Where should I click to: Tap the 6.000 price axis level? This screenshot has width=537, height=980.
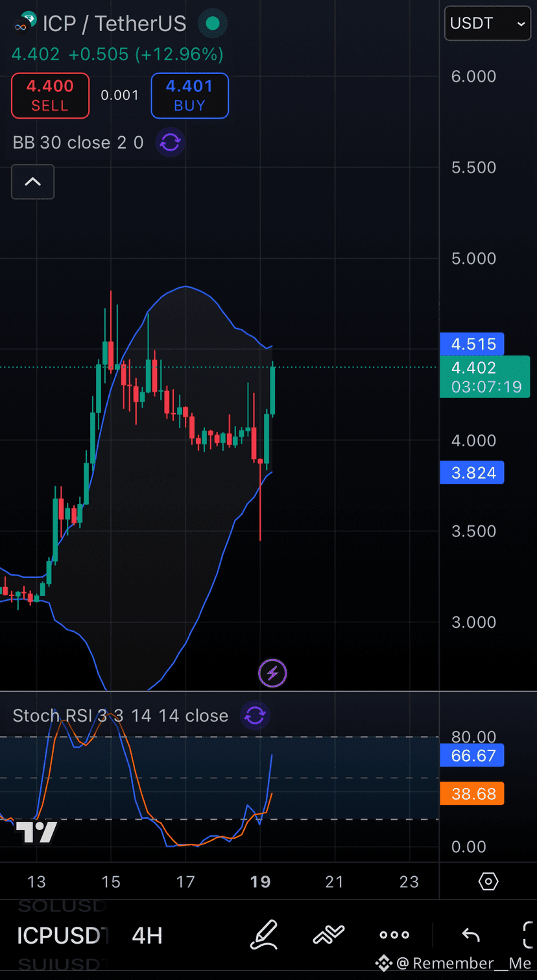click(x=473, y=76)
